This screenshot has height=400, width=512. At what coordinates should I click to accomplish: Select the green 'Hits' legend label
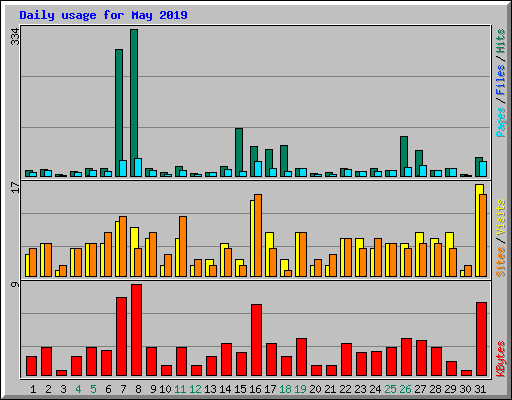500,41
